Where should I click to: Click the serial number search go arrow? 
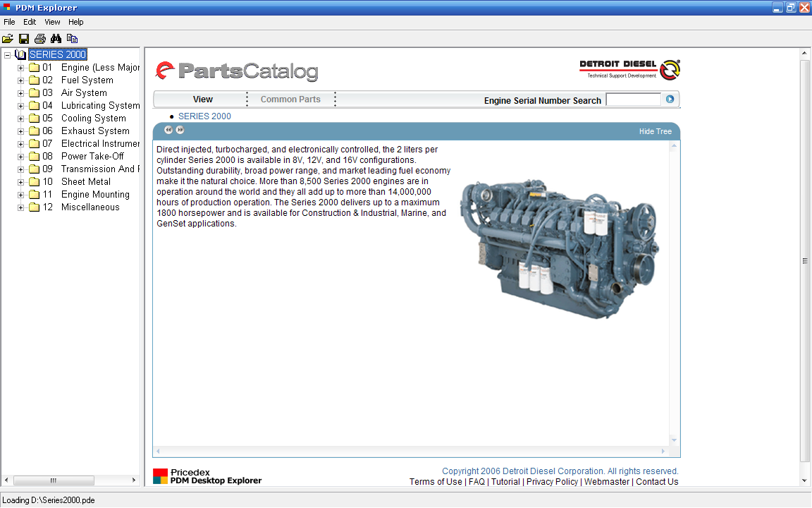click(670, 99)
